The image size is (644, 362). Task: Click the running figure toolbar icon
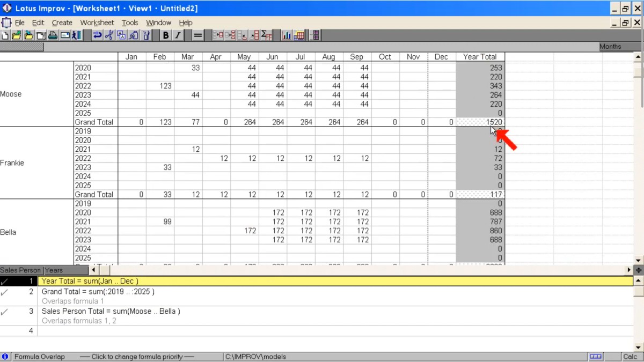pos(76,35)
